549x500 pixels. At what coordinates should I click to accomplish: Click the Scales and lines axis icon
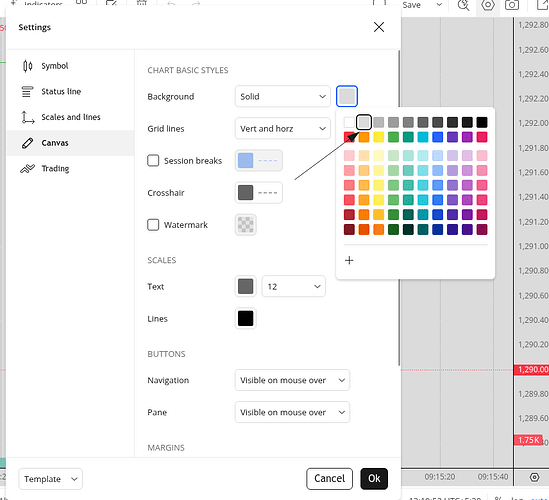tap(28, 117)
